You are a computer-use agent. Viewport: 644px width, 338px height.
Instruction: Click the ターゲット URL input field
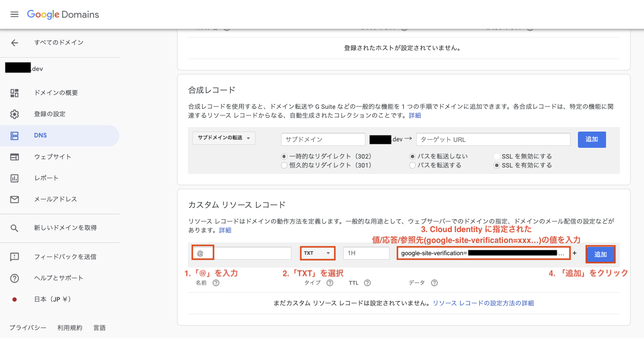pyautogui.click(x=493, y=139)
